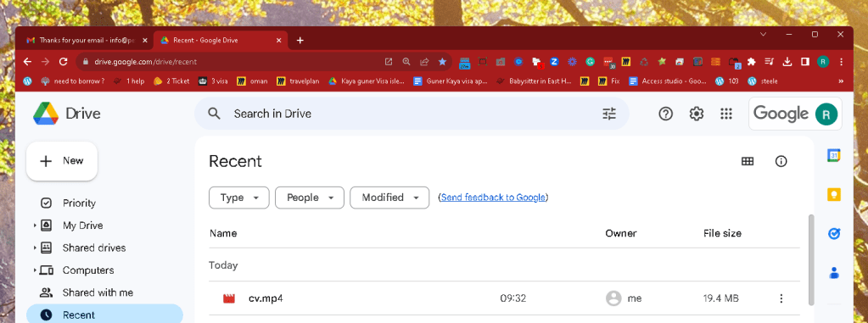The image size is (868, 323).
Task: Open the Type filter dropdown
Action: 239,198
